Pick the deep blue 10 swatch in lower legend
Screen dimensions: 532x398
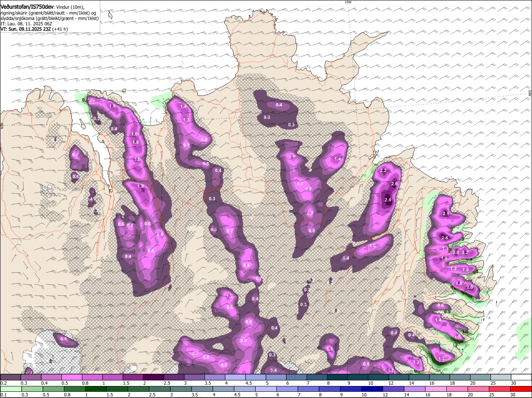372,389
